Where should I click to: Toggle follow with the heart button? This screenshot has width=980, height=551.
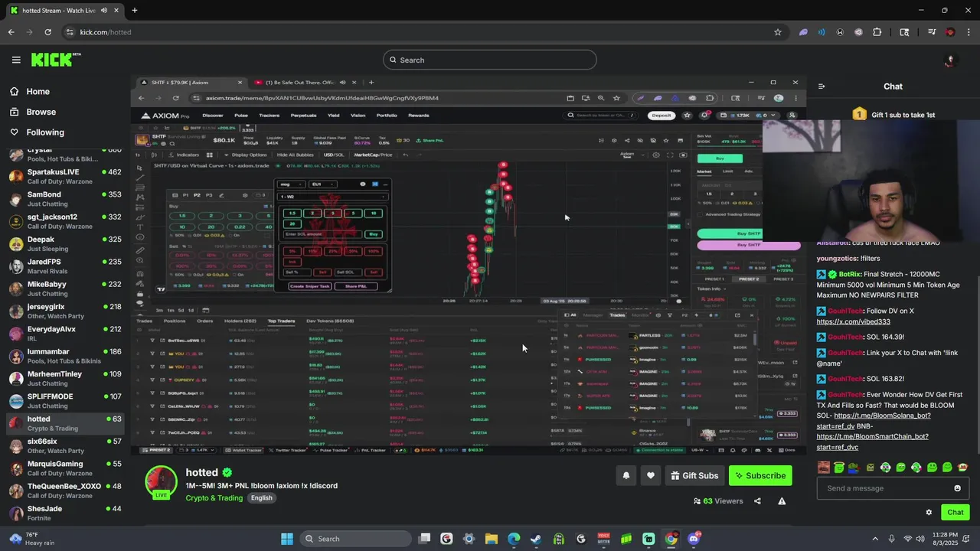pos(651,475)
